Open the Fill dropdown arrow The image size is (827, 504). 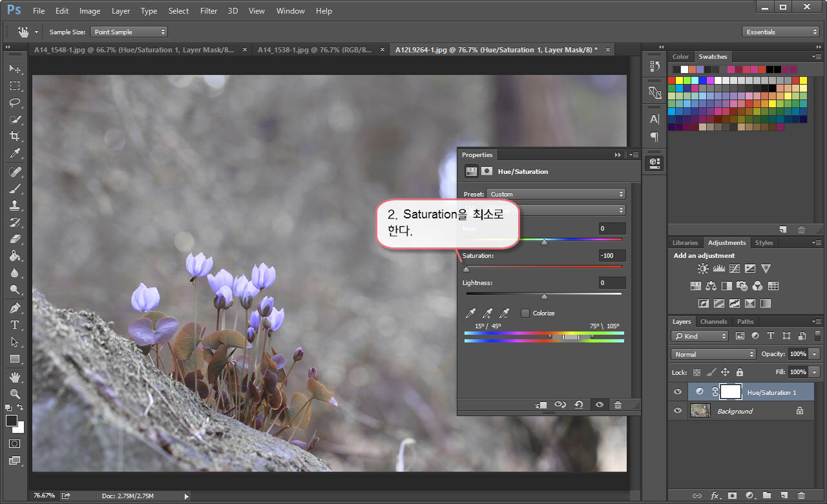[814, 372]
